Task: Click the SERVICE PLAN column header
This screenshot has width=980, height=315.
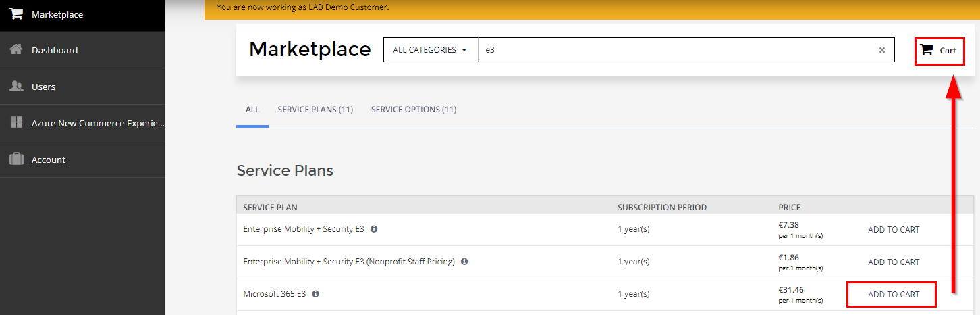Action: click(x=270, y=208)
